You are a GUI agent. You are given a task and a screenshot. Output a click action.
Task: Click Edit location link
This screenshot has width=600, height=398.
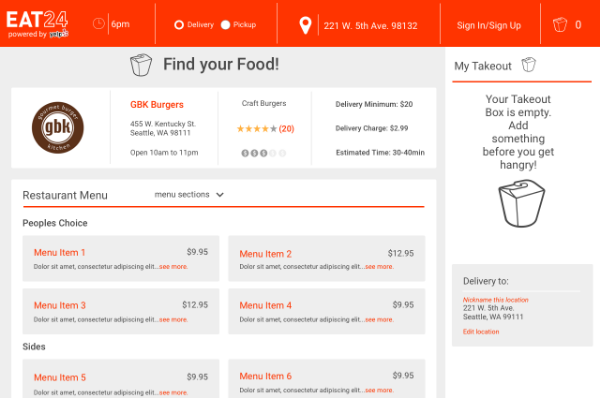point(481,332)
